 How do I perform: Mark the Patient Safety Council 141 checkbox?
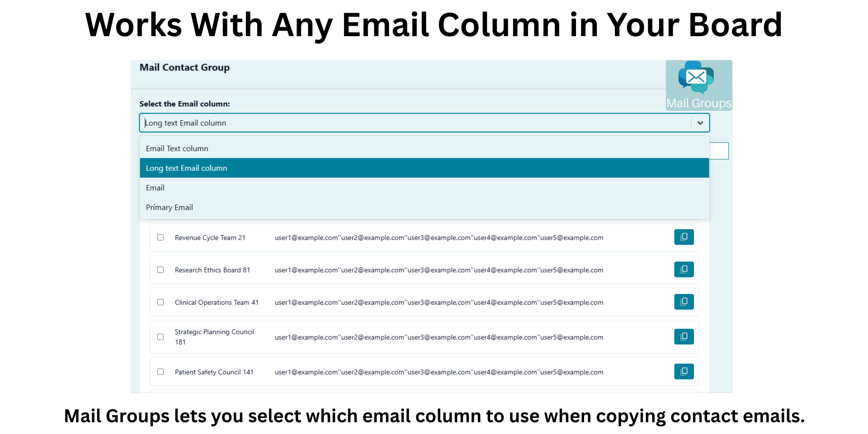[x=160, y=372]
